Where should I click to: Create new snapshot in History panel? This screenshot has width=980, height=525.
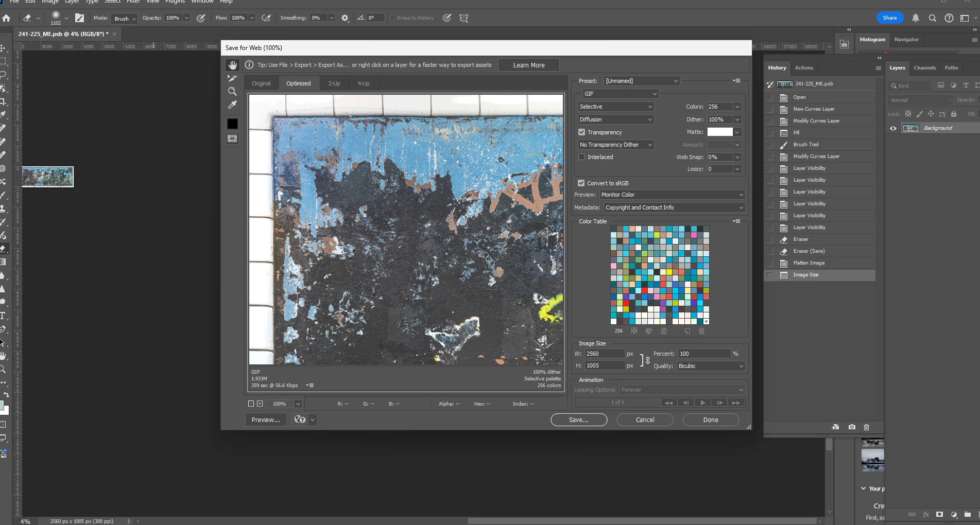[852, 427]
